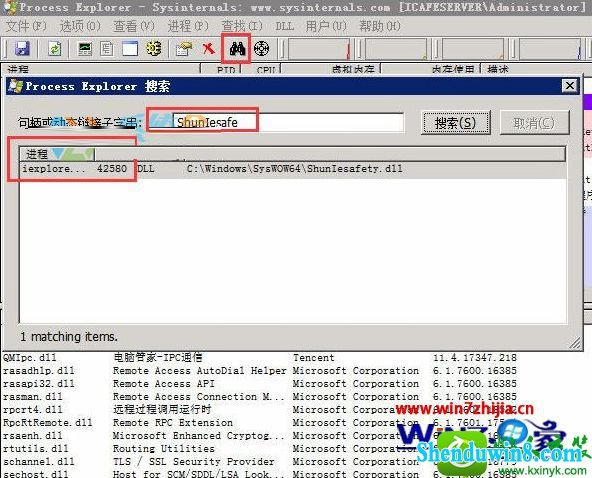The width and height of the screenshot is (592, 478).
Task: Select the crosshair Find Window target icon
Action: pyautogui.click(x=261, y=49)
